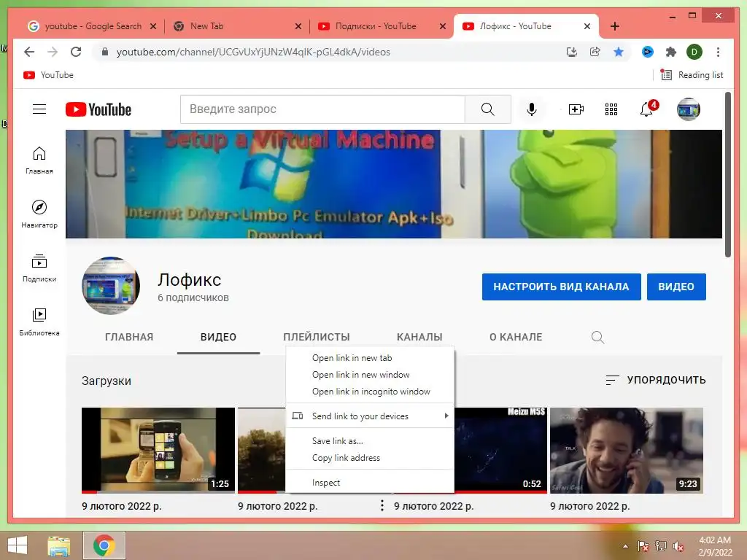The image size is (747, 560).
Task: Choose Copy link address
Action: pos(370,458)
